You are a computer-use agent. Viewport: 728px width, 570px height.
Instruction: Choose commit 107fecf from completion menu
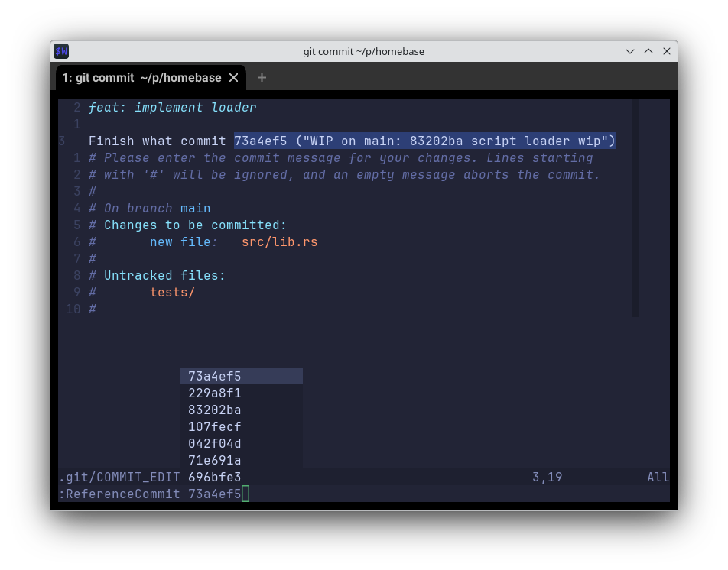pyautogui.click(x=242, y=426)
